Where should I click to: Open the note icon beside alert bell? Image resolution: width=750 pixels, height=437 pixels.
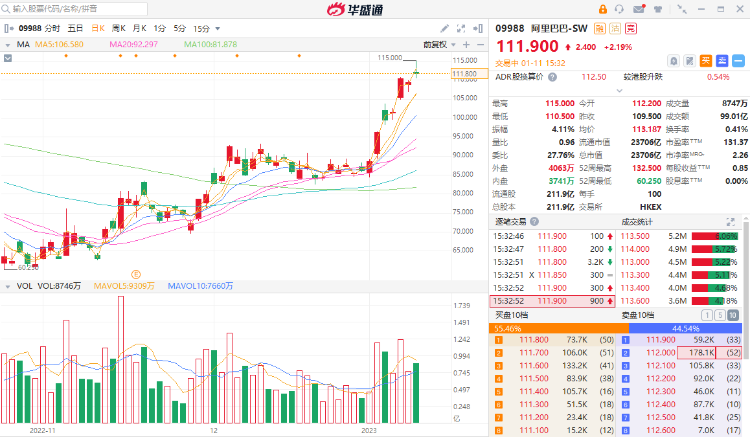tap(689, 61)
